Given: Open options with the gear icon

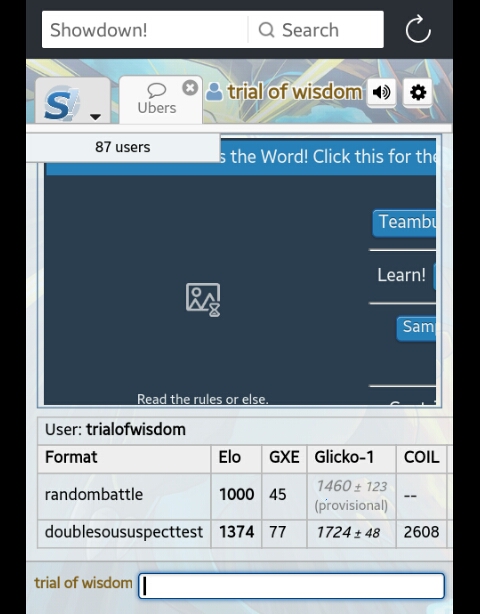Looking at the screenshot, I should pyautogui.click(x=417, y=92).
